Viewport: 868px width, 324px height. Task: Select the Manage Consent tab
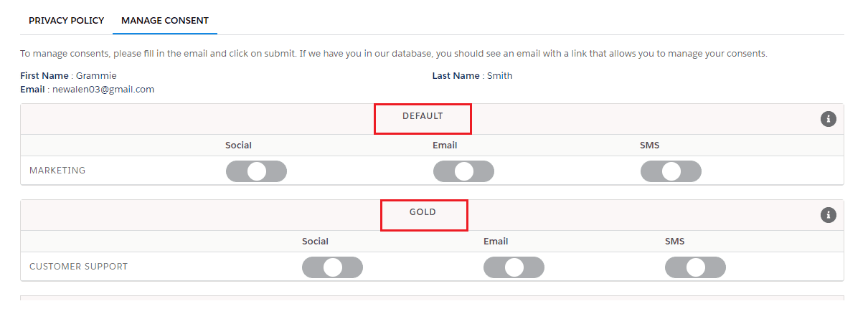point(165,21)
